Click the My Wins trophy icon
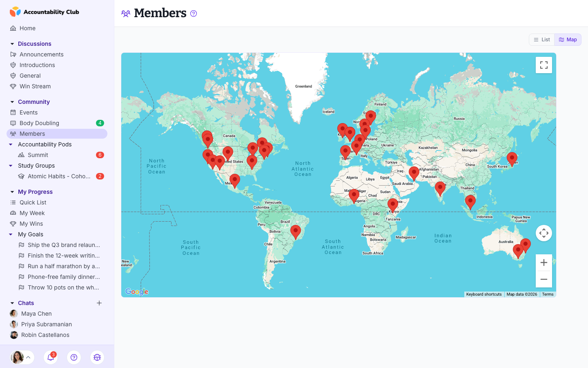The height and width of the screenshot is (368, 588). [13, 224]
